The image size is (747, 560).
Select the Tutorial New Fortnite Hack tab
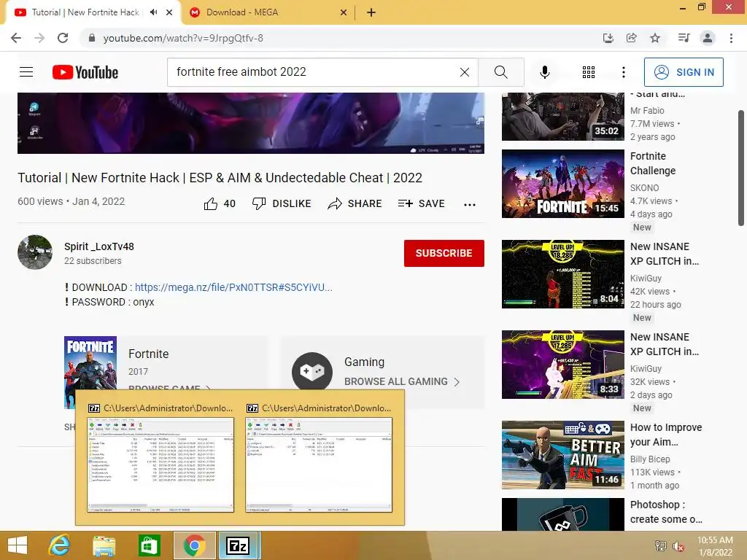(x=86, y=12)
